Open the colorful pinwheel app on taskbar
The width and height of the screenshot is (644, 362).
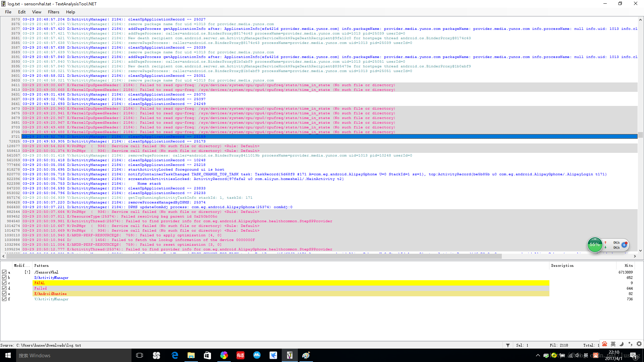[224, 355]
